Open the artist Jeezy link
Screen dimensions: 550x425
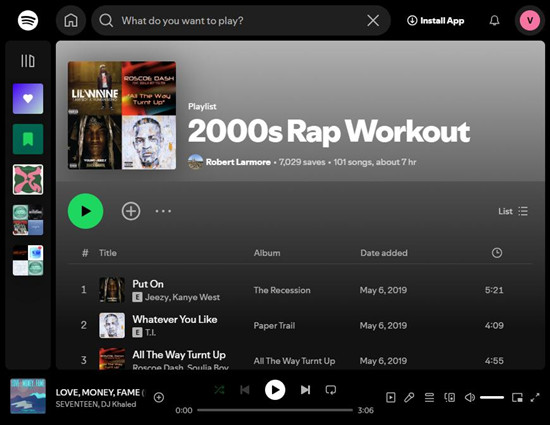(x=157, y=297)
